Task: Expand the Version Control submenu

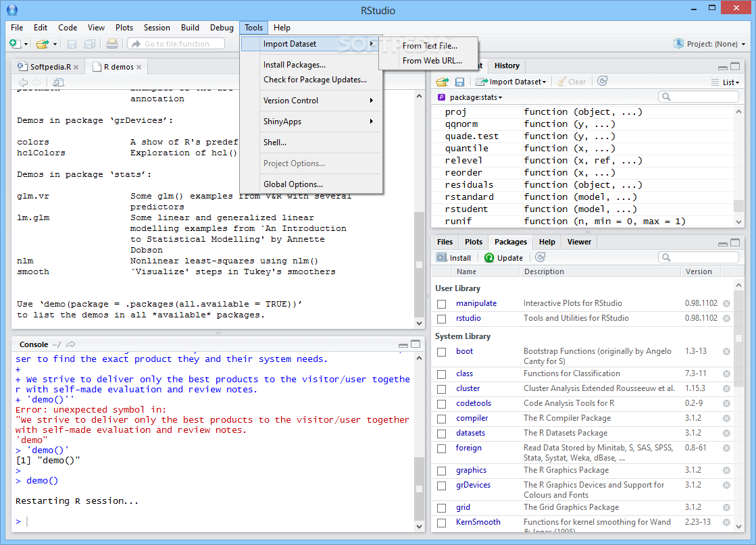Action: coord(311,100)
